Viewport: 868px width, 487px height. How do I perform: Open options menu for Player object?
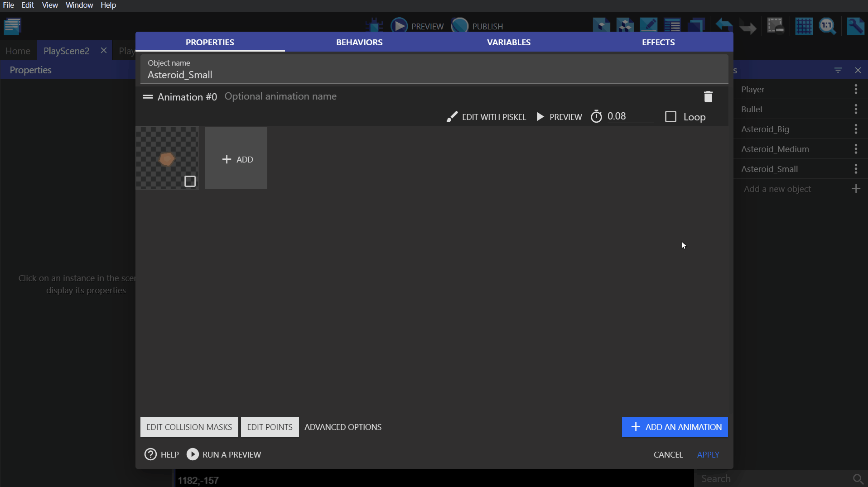click(x=856, y=89)
